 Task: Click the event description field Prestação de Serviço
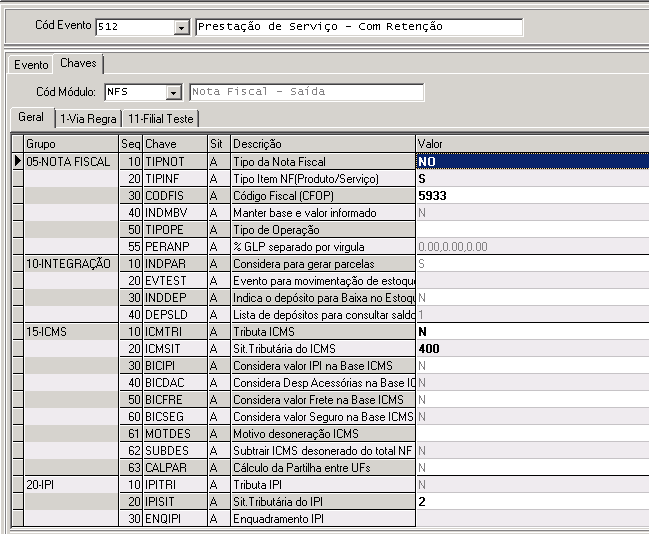358,27
